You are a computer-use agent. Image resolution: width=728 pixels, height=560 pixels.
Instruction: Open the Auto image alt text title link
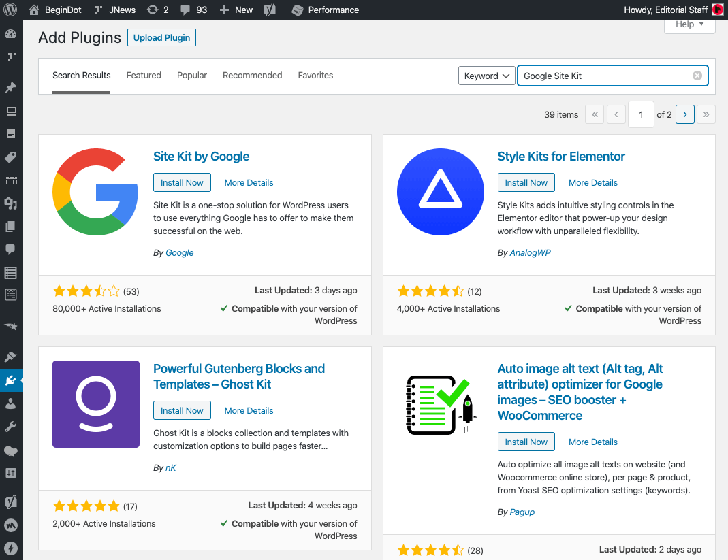(580, 392)
